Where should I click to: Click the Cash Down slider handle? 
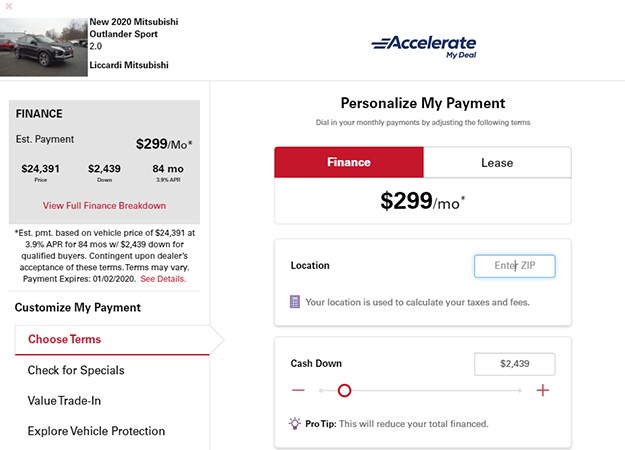344,391
